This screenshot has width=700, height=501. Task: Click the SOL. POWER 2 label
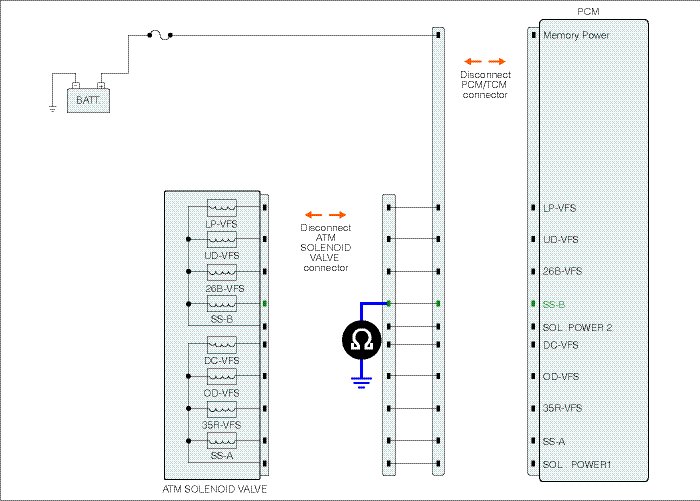coord(578,328)
